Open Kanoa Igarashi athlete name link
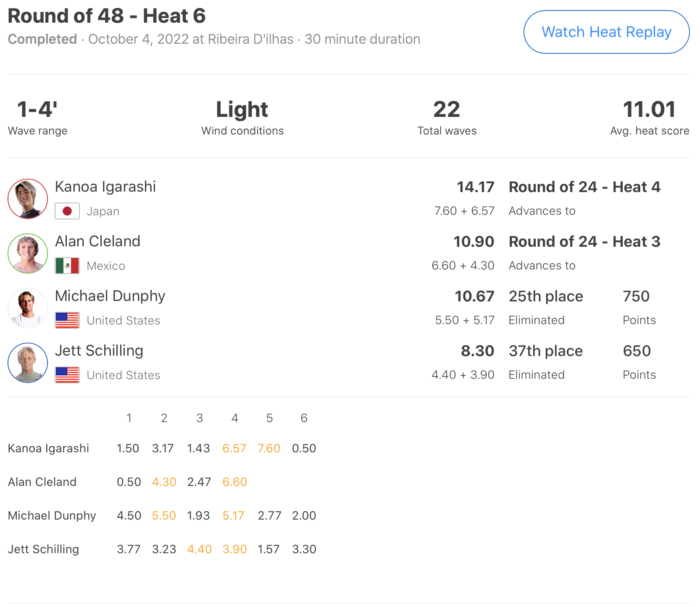This screenshot has height=607, width=700. point(105,187)
